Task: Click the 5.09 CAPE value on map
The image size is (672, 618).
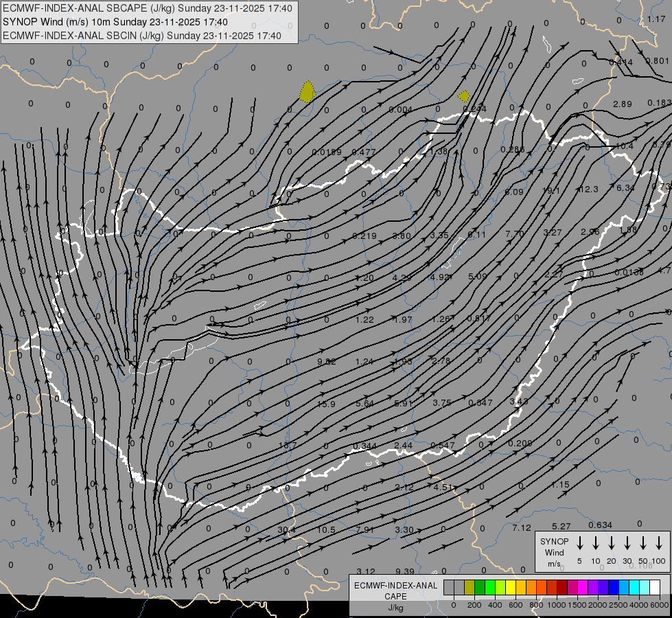Action: point(478,276)
